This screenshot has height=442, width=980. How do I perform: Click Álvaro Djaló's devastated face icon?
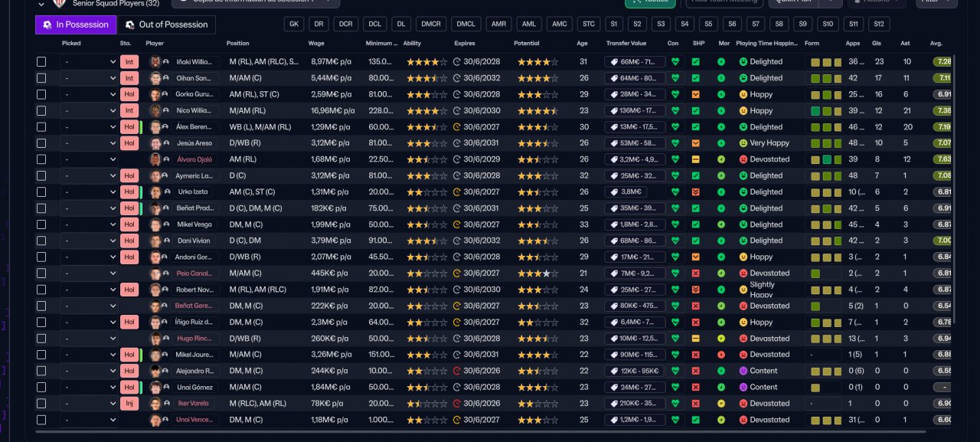[743, 159]
